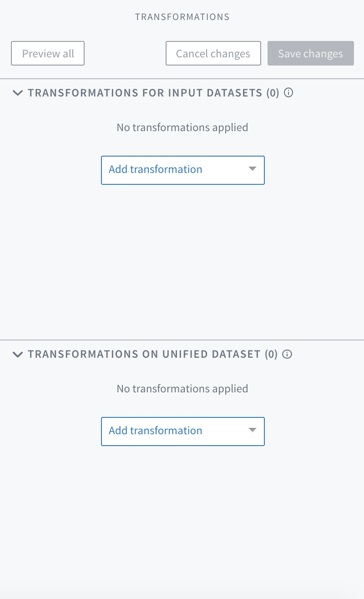Open Add transformation dropdown for input datasets

pos(182,170)
